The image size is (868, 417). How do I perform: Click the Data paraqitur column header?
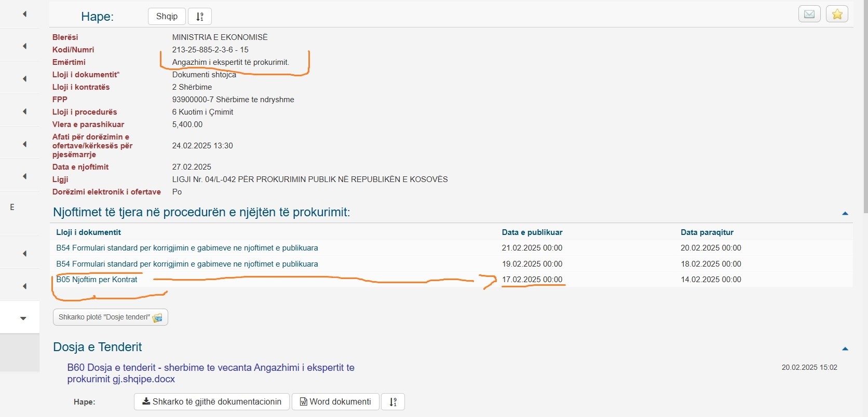point(707,232)
